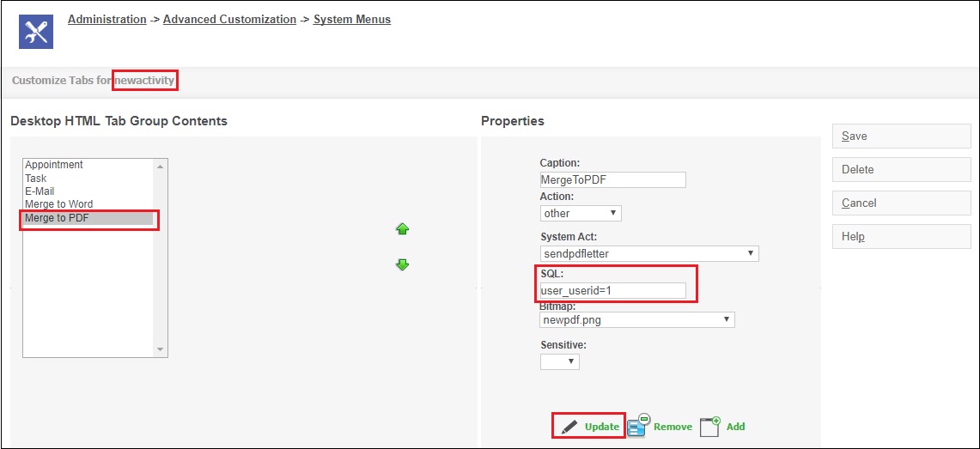Move item up with green up arrow
Screen dimensions: 980x449
(403, 229)
